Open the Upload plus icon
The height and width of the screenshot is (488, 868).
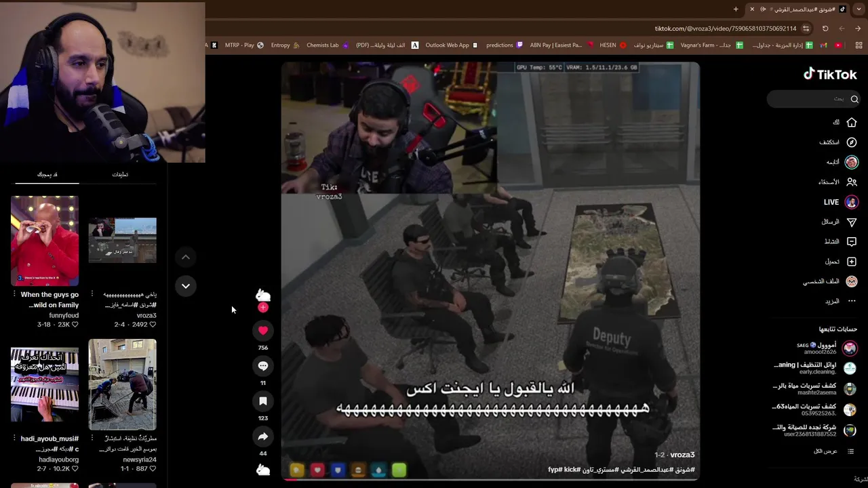(852, 262)
